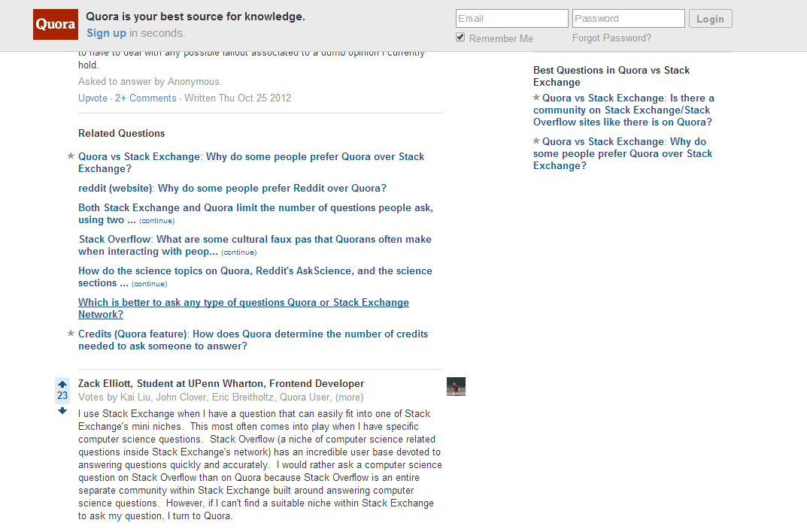Expand (continue) after 'interacting with peop...'
807x532 pixels.
pos(239,252)
